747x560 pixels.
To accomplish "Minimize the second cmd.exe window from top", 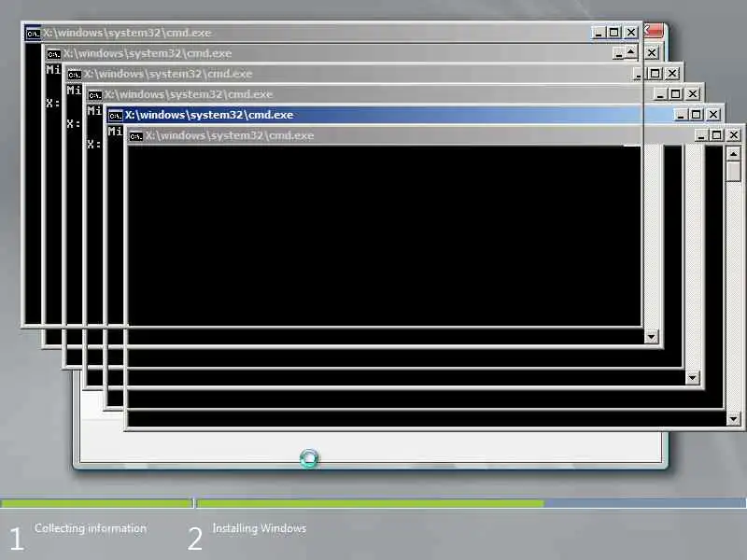I will pos(618,53).
